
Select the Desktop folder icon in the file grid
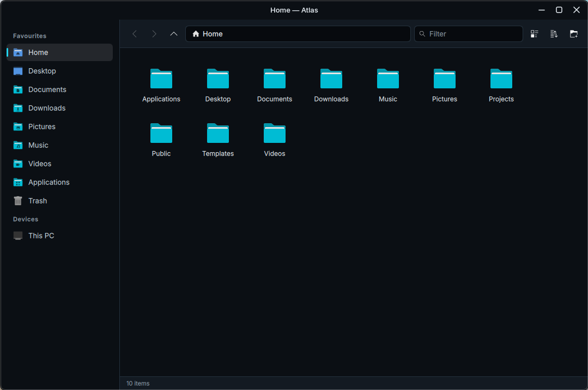218,79
